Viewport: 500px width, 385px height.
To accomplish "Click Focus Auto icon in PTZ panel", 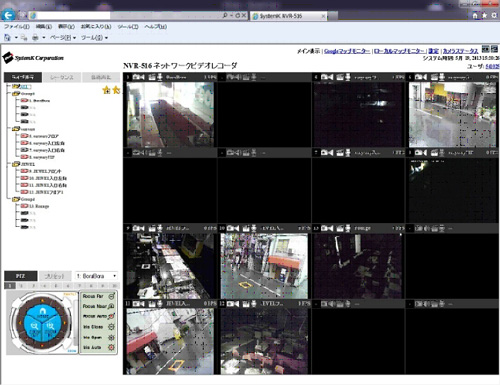I will (112, 316).
